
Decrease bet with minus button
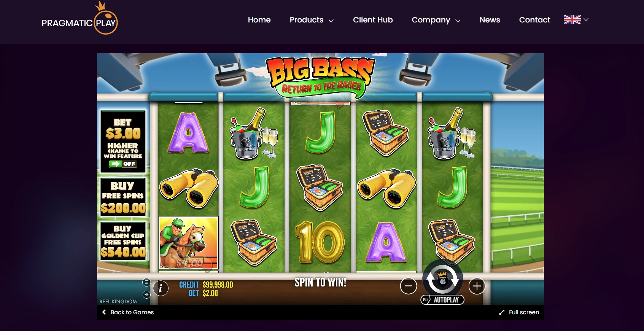(x=409, y=286)
